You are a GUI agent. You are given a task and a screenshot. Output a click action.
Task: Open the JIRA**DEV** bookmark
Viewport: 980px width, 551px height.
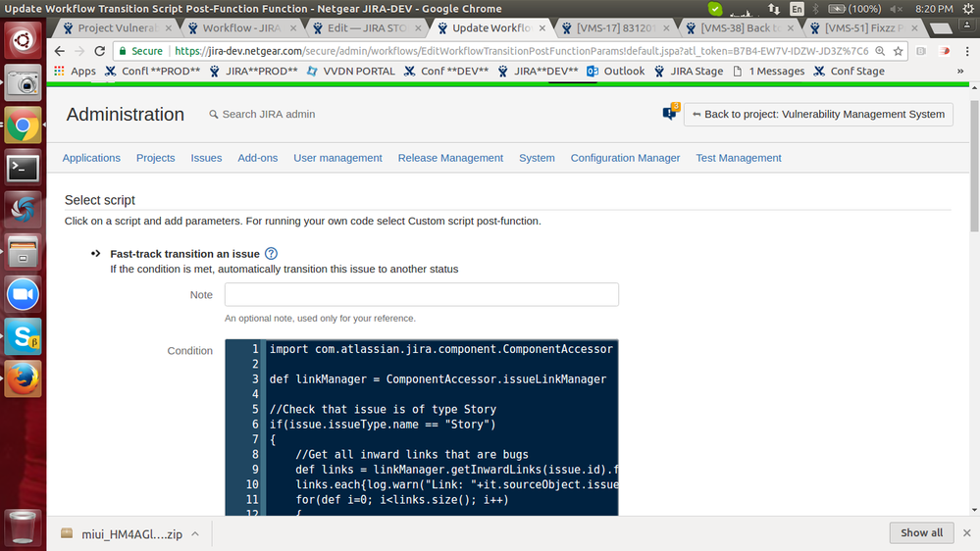pyautogui.click(x=539, y=72)
